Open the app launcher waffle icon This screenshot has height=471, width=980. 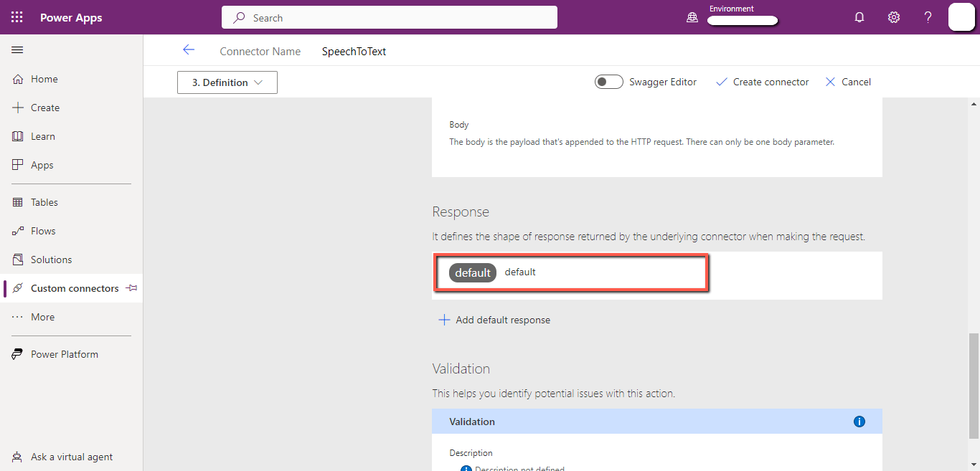[x=17, y=17]
